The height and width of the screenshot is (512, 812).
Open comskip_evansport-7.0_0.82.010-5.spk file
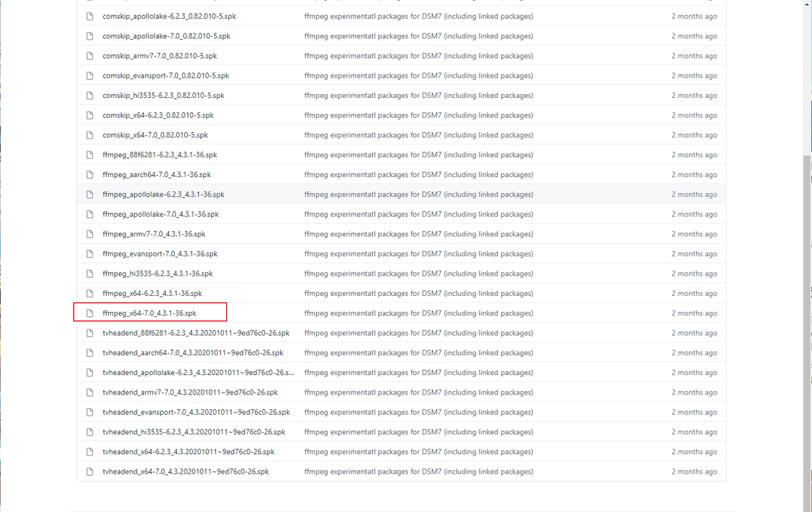166,75
